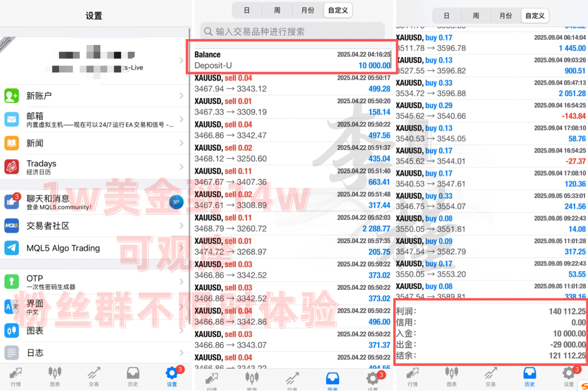Open the 日志 journal icon in settings list
The height and width of the screenshot is (392, 588).
click(11, 352)
